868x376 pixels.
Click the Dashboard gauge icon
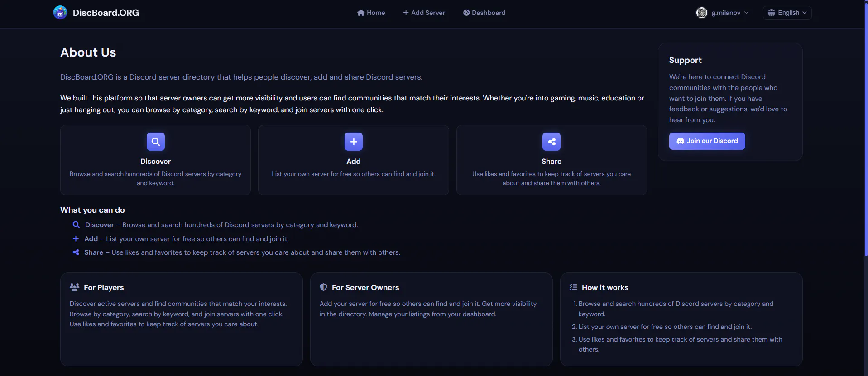466,13
